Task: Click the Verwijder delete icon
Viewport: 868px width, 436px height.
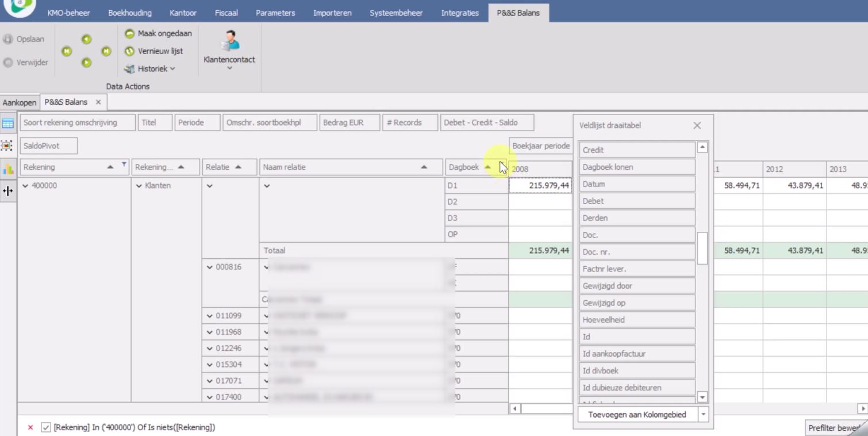Action: tap(8, 62)
